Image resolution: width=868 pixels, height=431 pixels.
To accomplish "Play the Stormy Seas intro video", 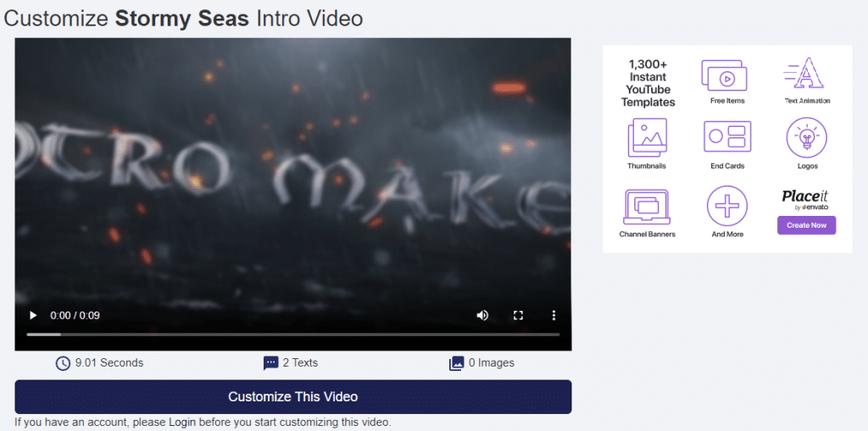I will coord(33,315).
